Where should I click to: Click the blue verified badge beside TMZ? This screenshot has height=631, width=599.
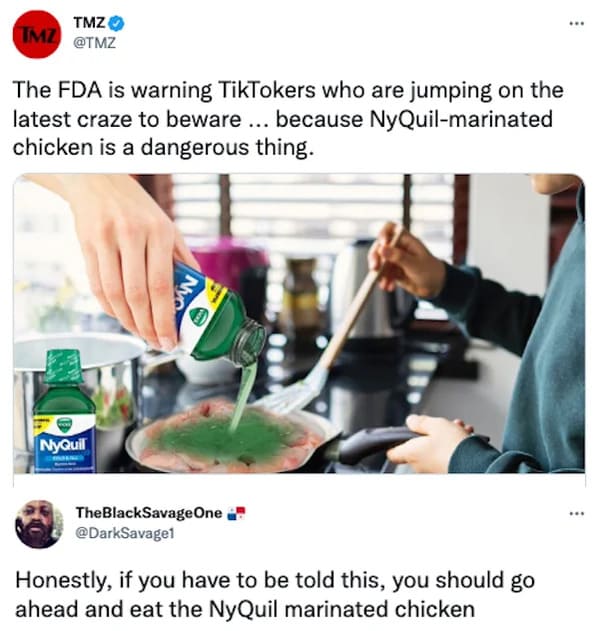coord(117,24)
